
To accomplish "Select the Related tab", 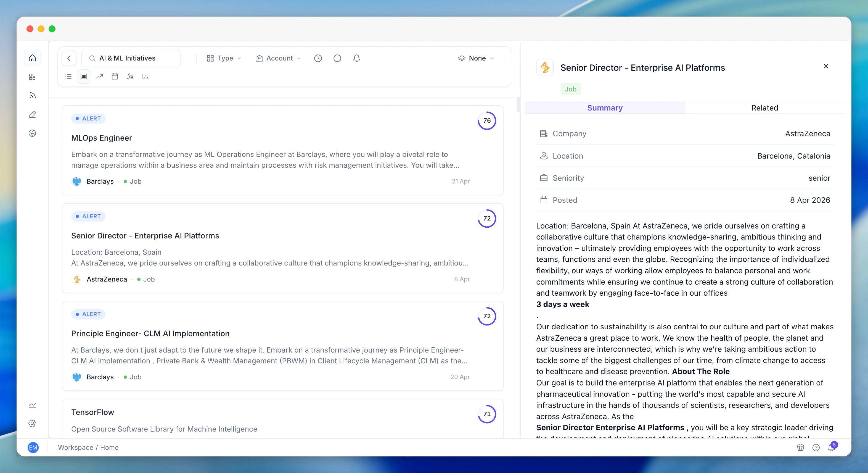I will pos(764,108).
